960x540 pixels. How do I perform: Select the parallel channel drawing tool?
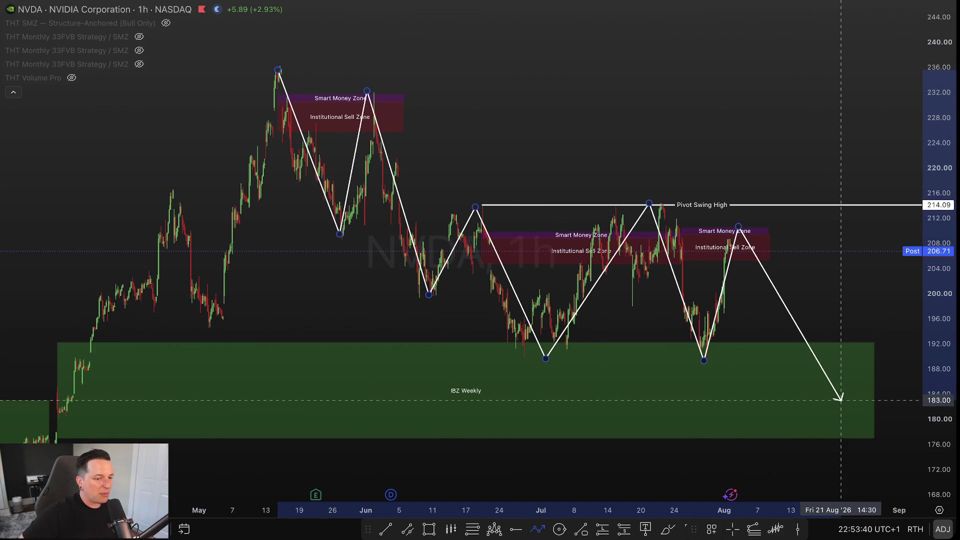point(407,529)
